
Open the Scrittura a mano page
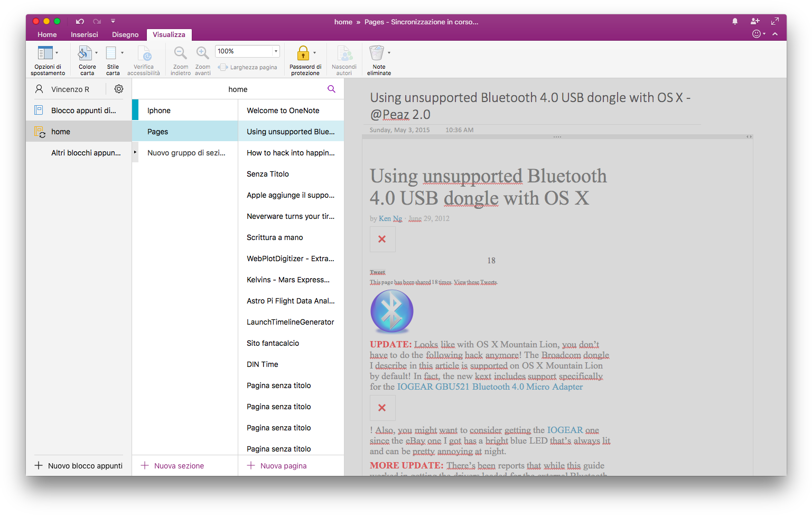(291, 237)
